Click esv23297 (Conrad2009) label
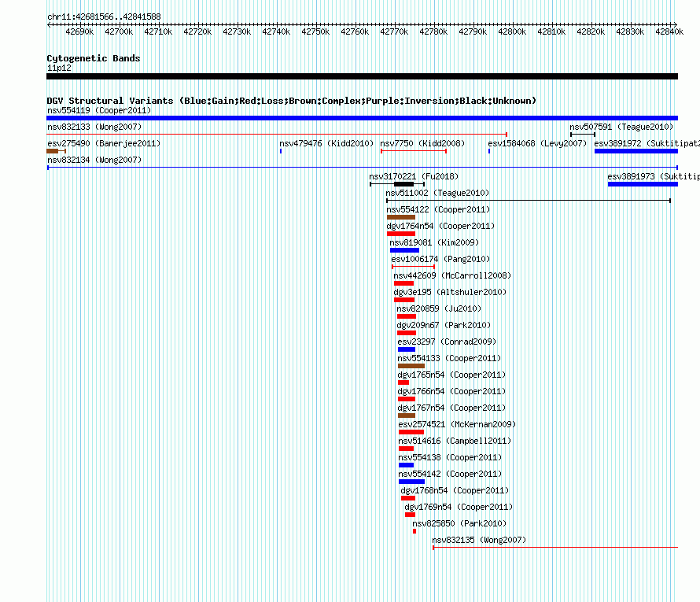The width and height of the screenshot is (700, 602). [x=447, y=342]
